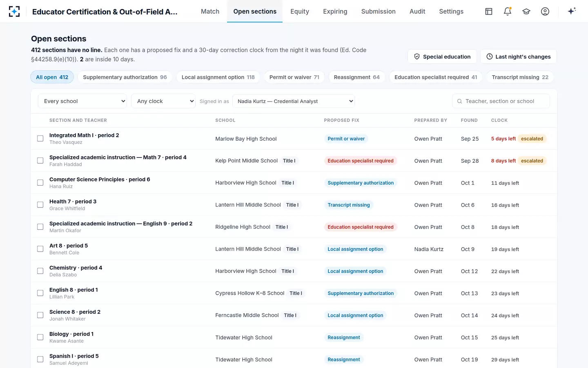
Task: Select the All open 412 filter
Action: (x=52, y=77)
